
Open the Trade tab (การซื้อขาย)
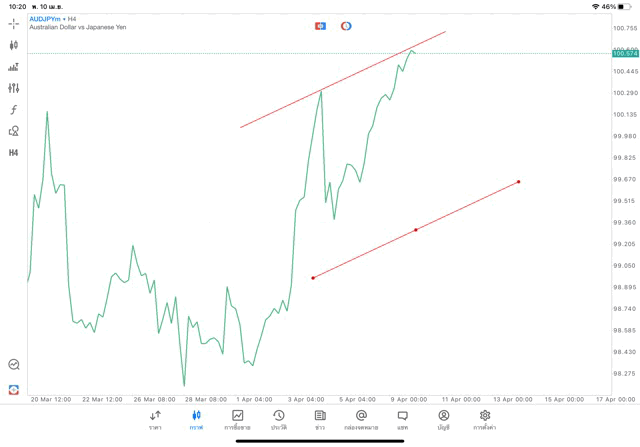point(237,420)
